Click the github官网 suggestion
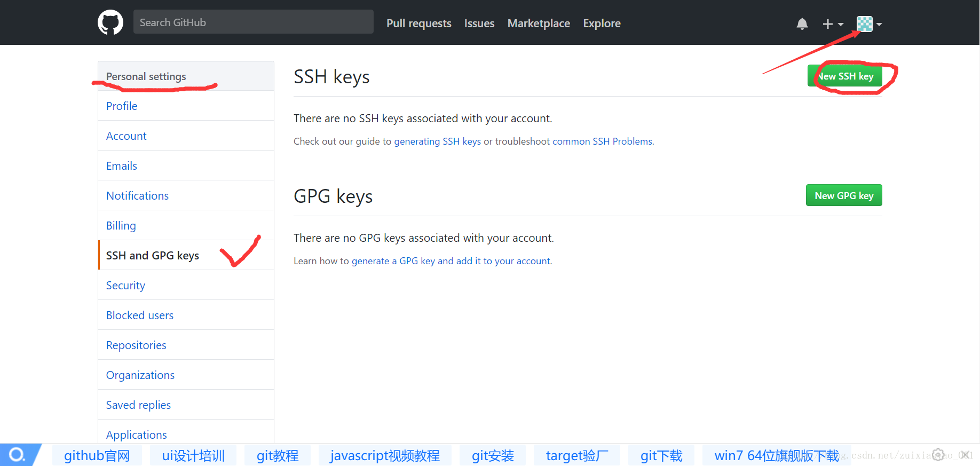The width and height of the screenshot is (980, 466). tap(97, 455)
